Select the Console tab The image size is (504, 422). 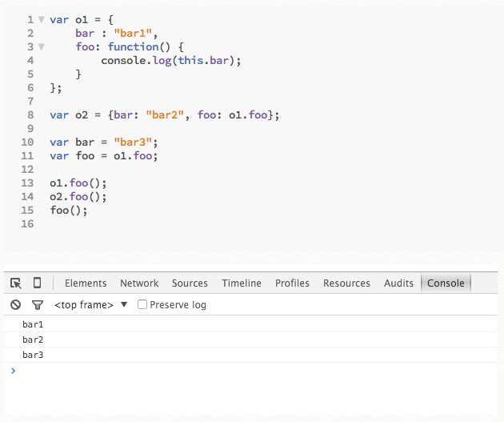tap(446, 283)
